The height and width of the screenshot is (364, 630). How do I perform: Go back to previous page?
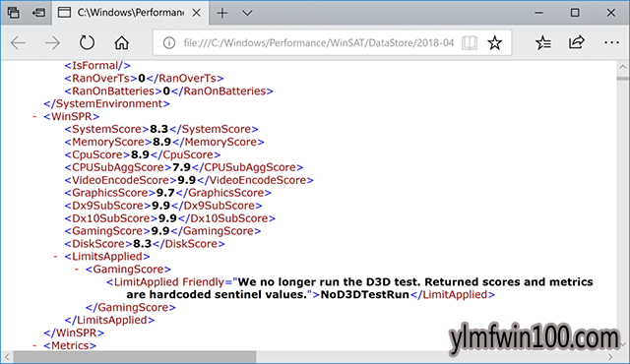[x=18, y=42]
